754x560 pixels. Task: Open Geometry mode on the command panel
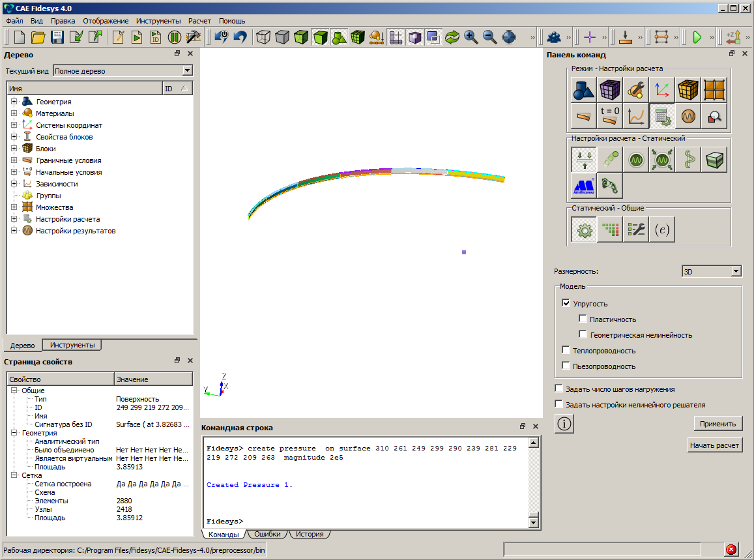584,90
